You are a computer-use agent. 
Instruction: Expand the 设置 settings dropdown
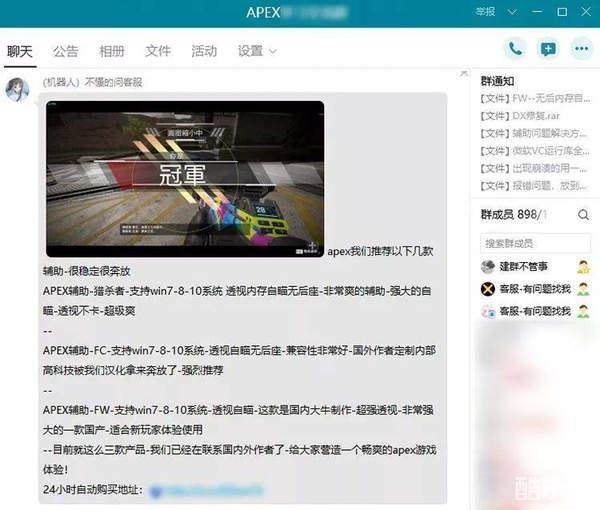click(257, 51)
